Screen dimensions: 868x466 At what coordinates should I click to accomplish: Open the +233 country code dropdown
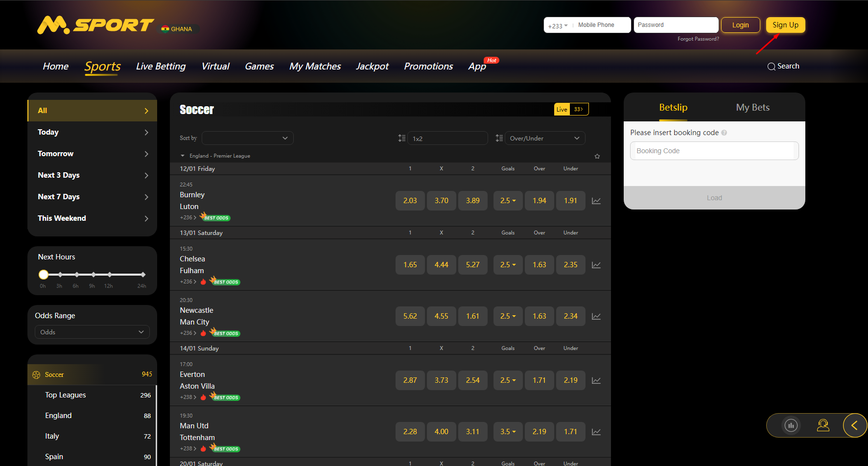(x=558, y=26)
